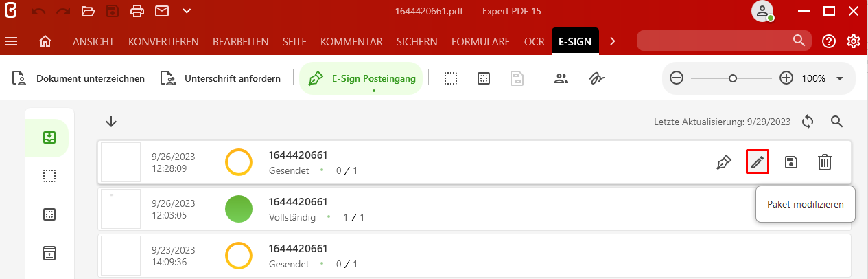868x279 pixels.
Task: Click Unterschrift anfordern
Action: pyautogui.click(x=221, y=78)
